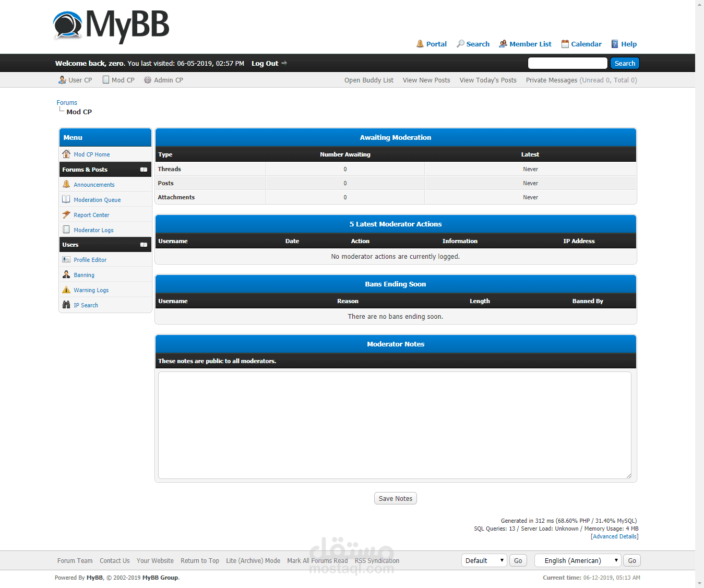Click the Forums breadcrumb link
This screenshot has width=704, height=588.
[x=67, y=102]
